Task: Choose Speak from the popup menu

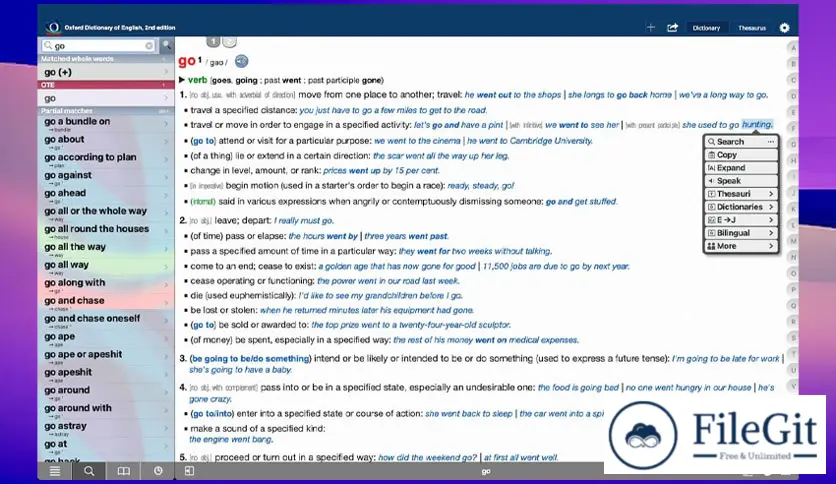Action: click(x=729, y=181)
